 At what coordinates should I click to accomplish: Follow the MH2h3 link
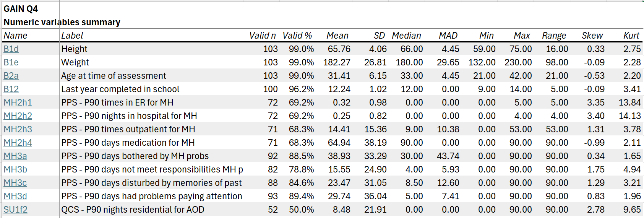tap(18, 129)
